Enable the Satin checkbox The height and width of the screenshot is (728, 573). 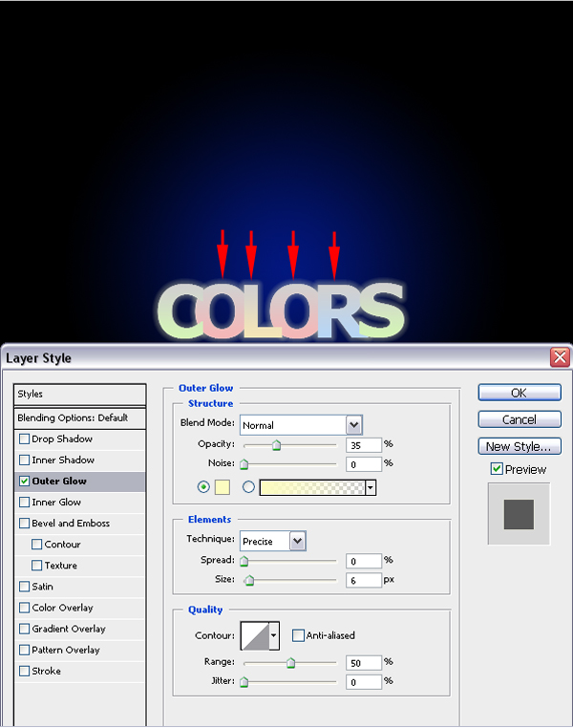point(24,587)
